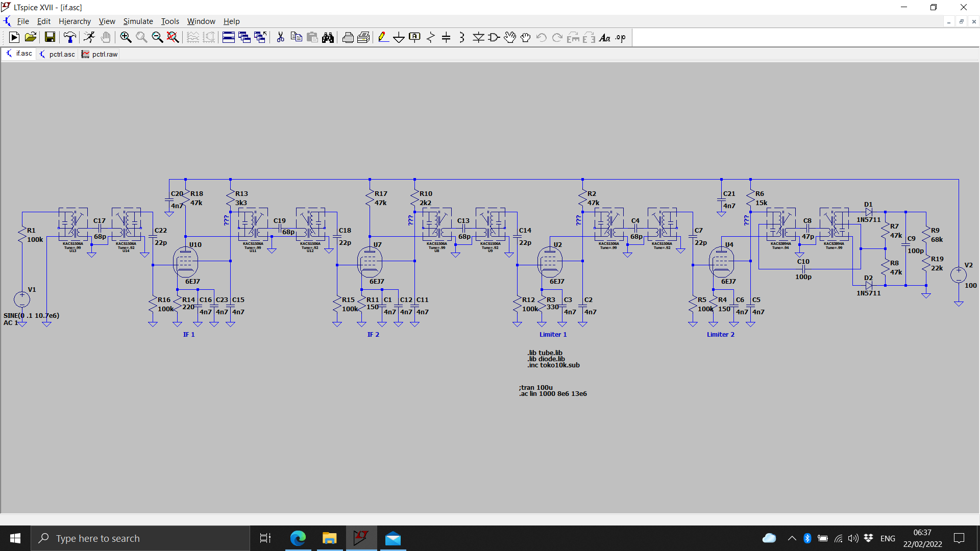
Task: Open the View menu
Action: click(107, 21)
